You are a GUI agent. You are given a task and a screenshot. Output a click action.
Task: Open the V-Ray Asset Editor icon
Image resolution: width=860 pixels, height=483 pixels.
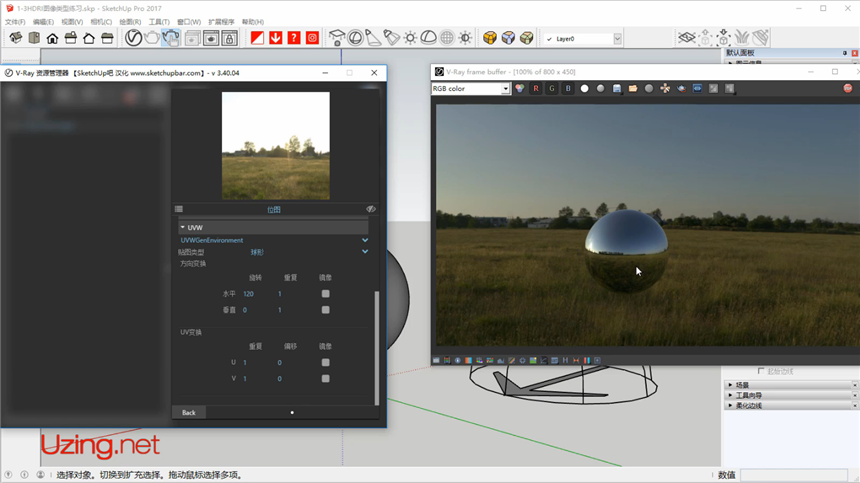pos(133,38)
